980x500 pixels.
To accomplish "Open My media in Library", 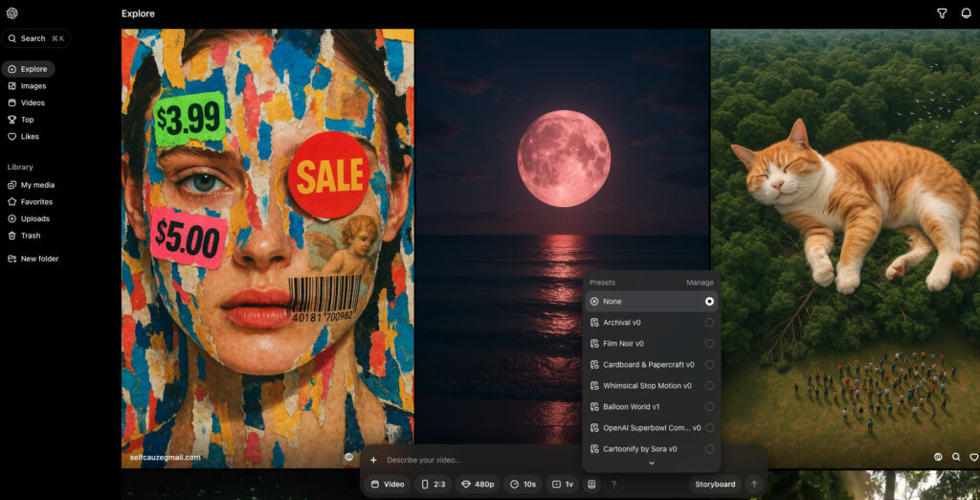I will click(x=32, y=185).
